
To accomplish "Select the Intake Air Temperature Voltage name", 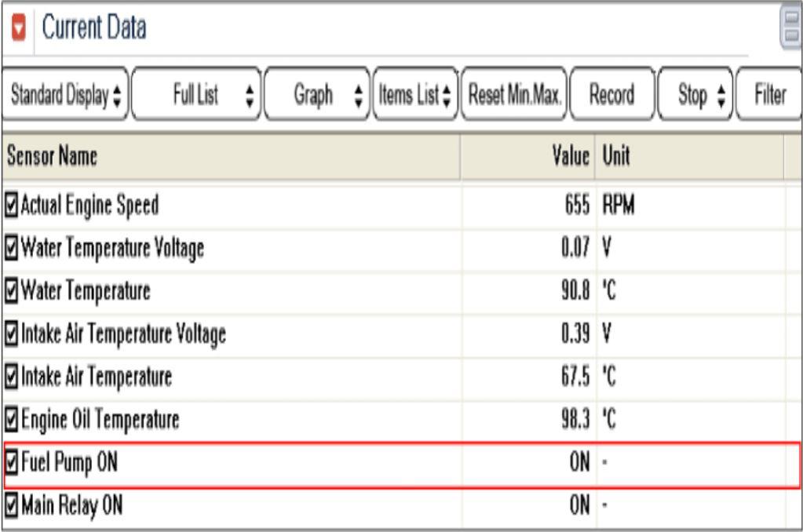I will click(123, 333).
